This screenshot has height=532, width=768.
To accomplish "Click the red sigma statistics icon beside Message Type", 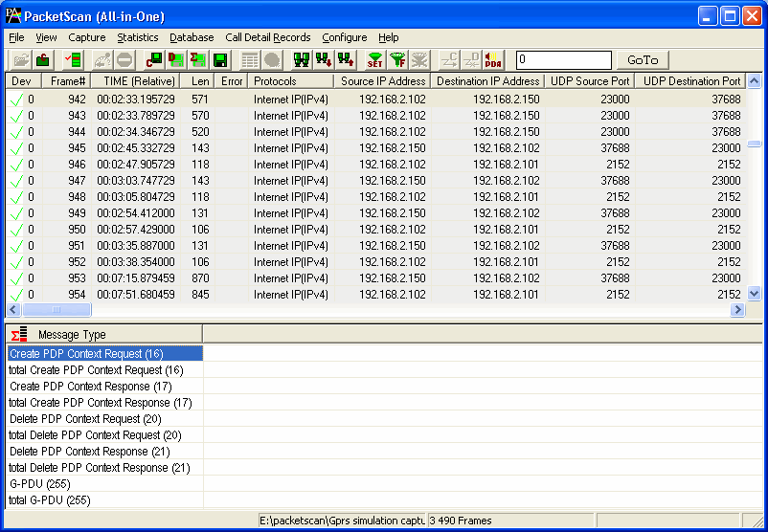I will point(19,334).
